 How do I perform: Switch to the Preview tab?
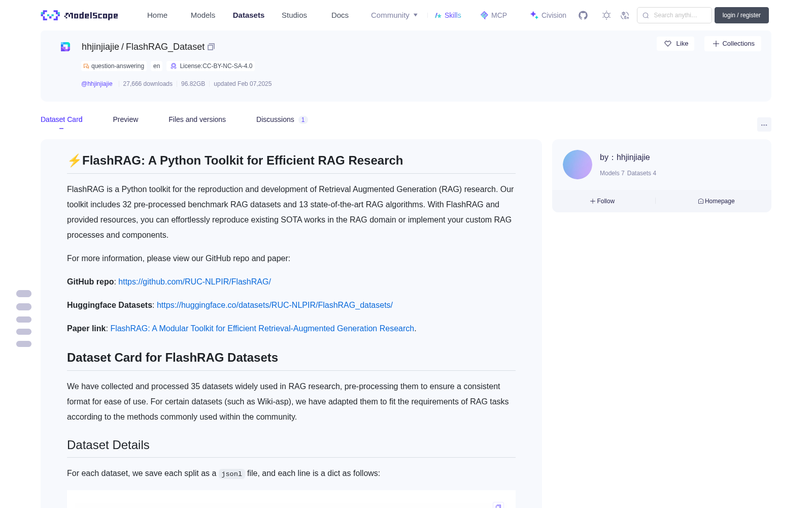125,119
